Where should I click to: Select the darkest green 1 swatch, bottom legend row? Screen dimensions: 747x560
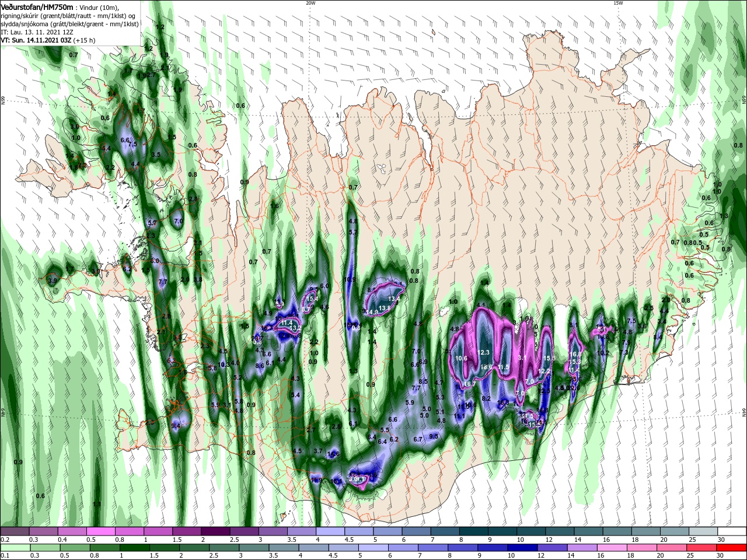134,548
